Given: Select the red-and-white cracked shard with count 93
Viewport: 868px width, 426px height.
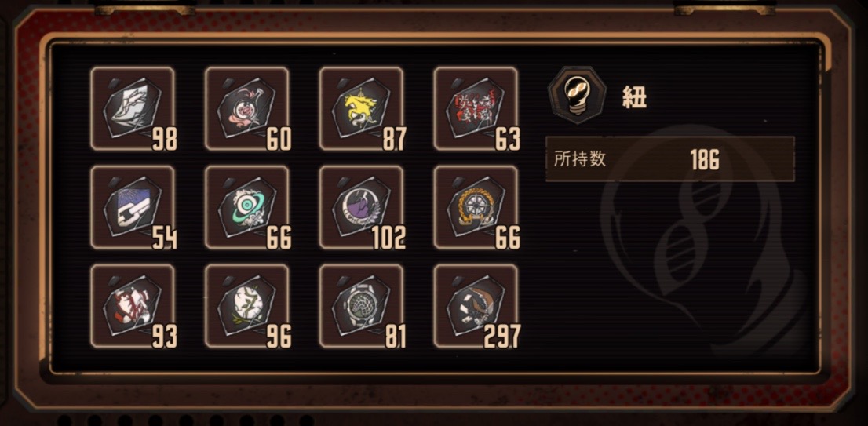Looking at the screenshot, I should point(133,306).
